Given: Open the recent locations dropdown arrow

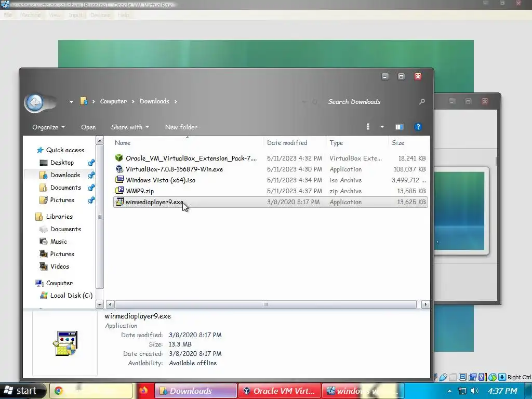Looking at the screenshot, I should 71,101.
